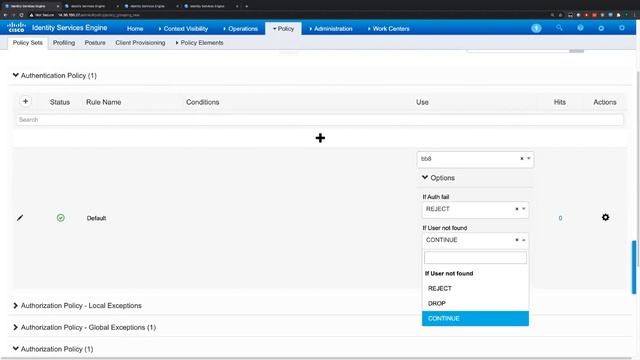640x360 pixels.
Task: Open the bb8 identity source dropdown
Action: pos(529,159)
